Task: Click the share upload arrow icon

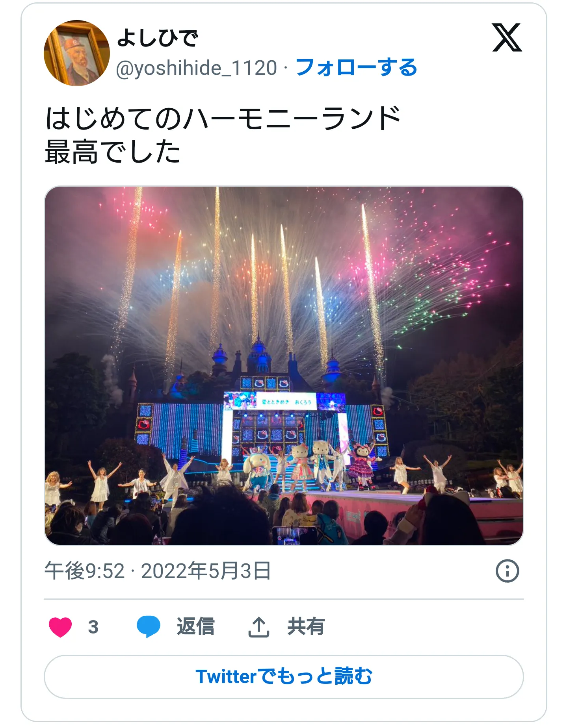Action: click(x=258, y=627)
